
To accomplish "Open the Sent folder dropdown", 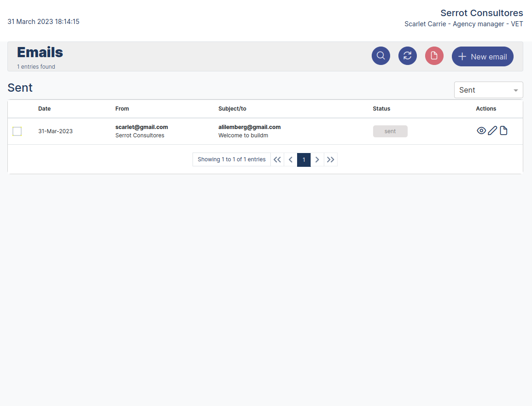I will [488, 89].
